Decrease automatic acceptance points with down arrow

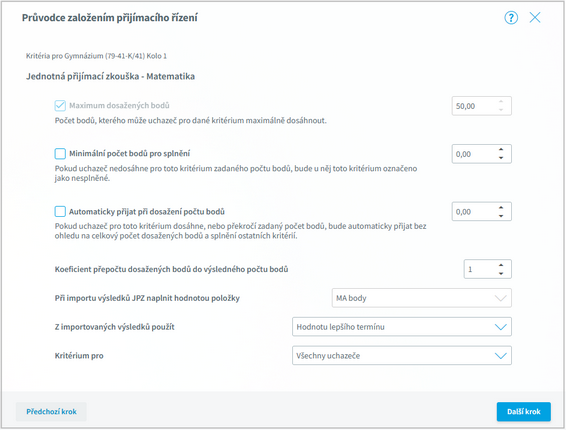501,216
